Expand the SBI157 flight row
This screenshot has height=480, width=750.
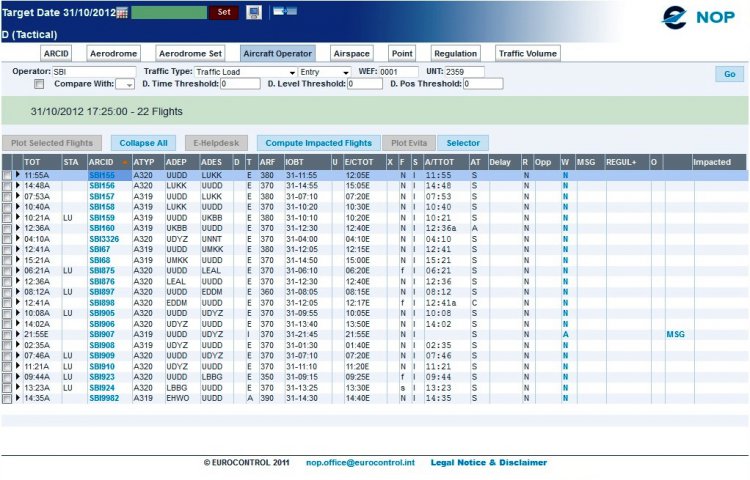(x=18, y=196)
